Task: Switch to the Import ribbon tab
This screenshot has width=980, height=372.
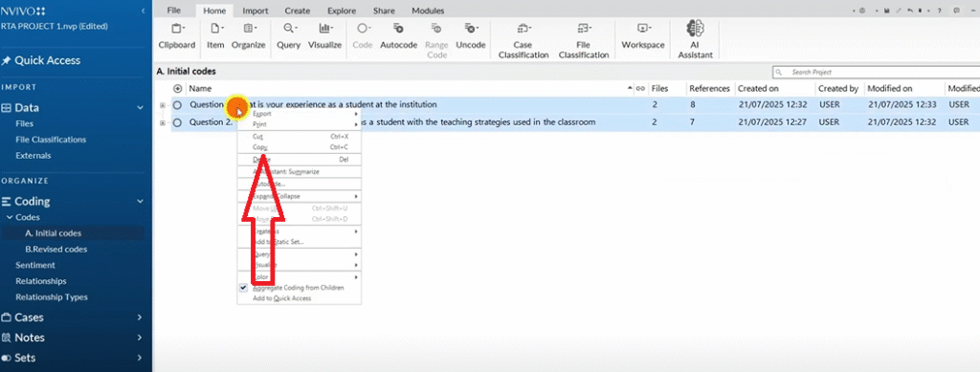Action: point(256,11)
